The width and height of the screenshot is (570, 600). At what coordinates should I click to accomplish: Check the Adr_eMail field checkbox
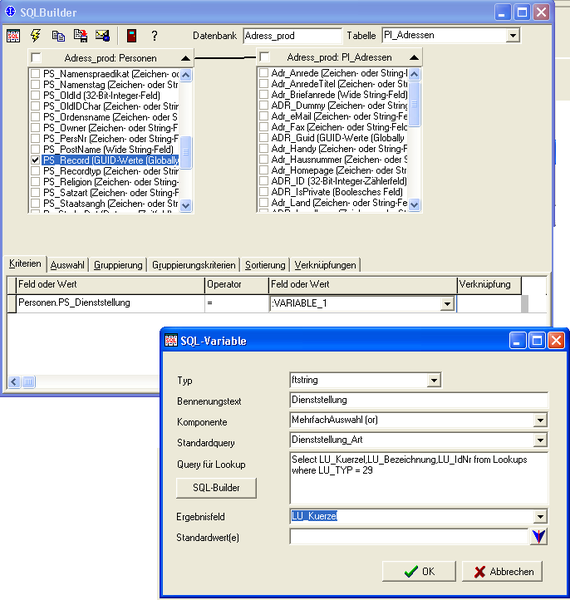[x=264, y=116]
